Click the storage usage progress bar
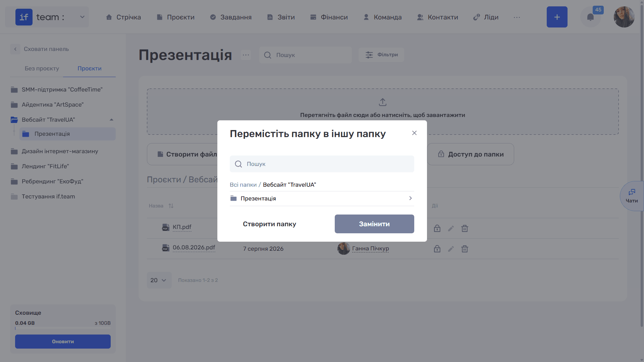 click(63, 328)
